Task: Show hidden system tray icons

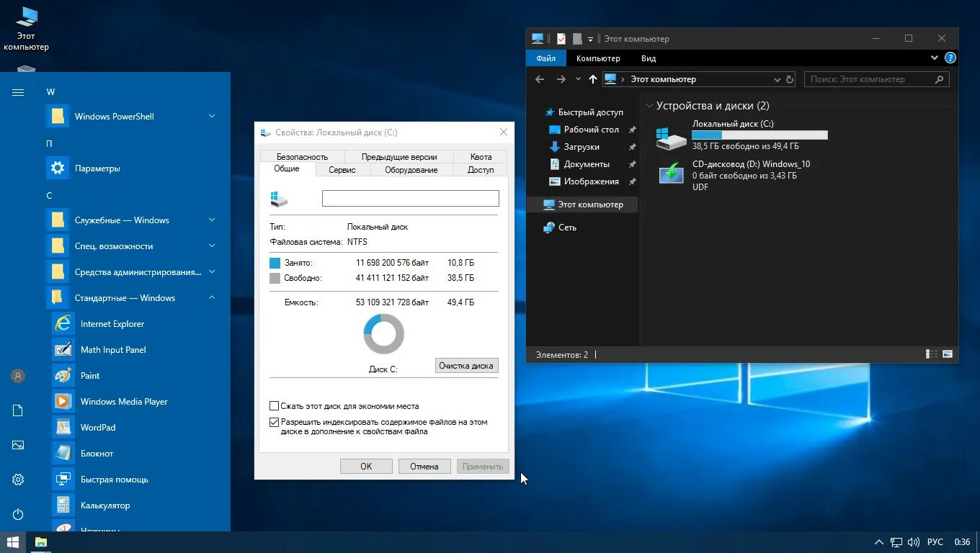Action: coord(878,542)
